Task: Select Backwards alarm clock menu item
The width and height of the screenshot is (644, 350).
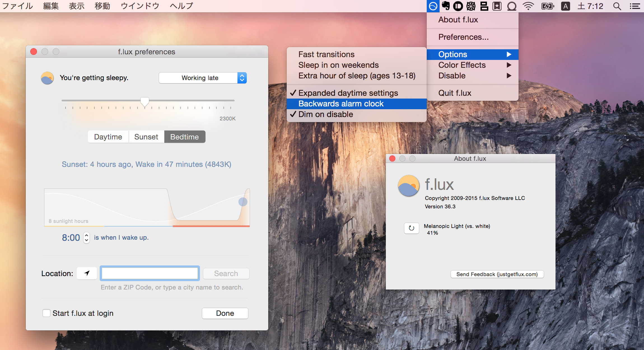Action: [341, 104]
